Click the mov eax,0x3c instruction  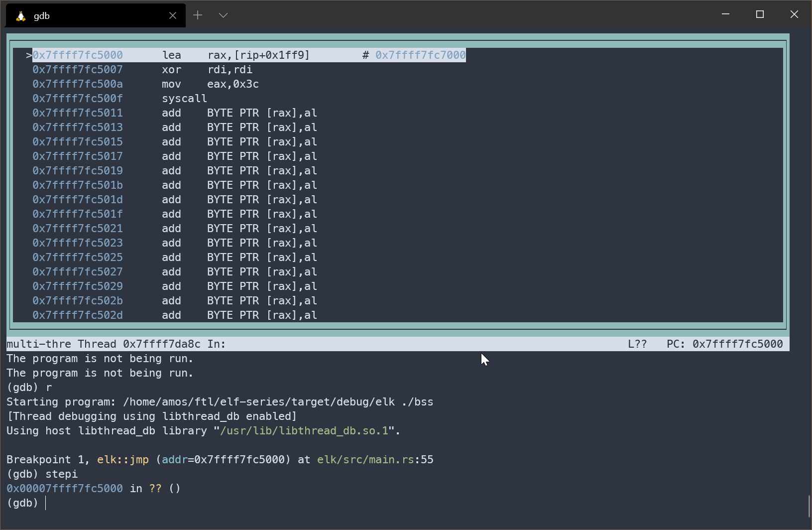coord(210,84)
